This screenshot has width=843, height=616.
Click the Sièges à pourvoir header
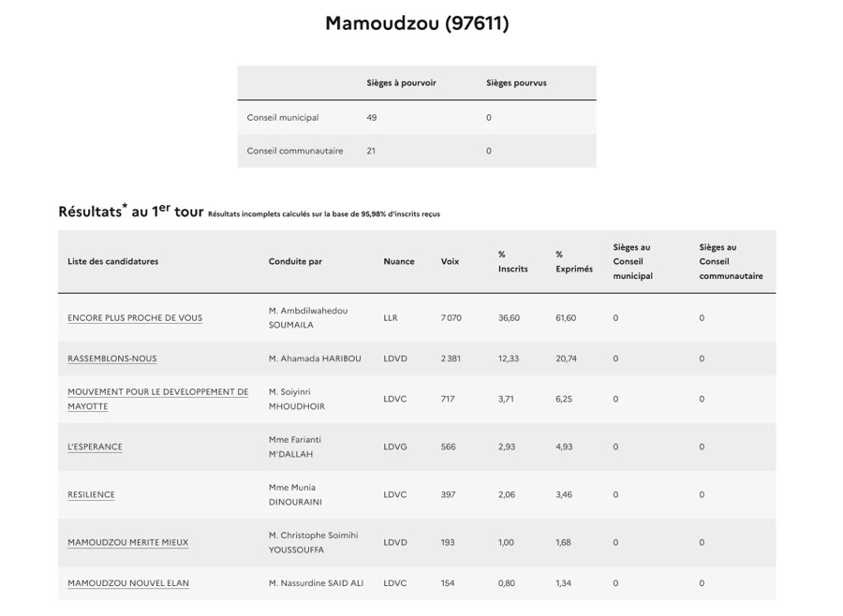point(401,83)
